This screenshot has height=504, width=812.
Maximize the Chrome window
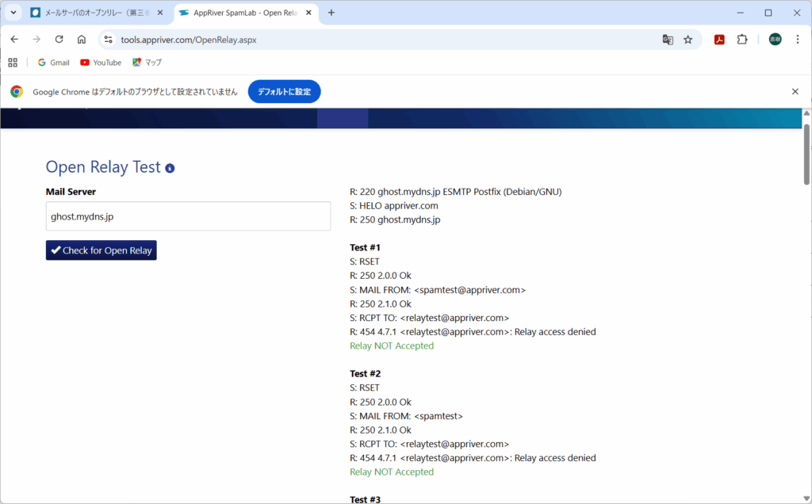pos(768,13)
